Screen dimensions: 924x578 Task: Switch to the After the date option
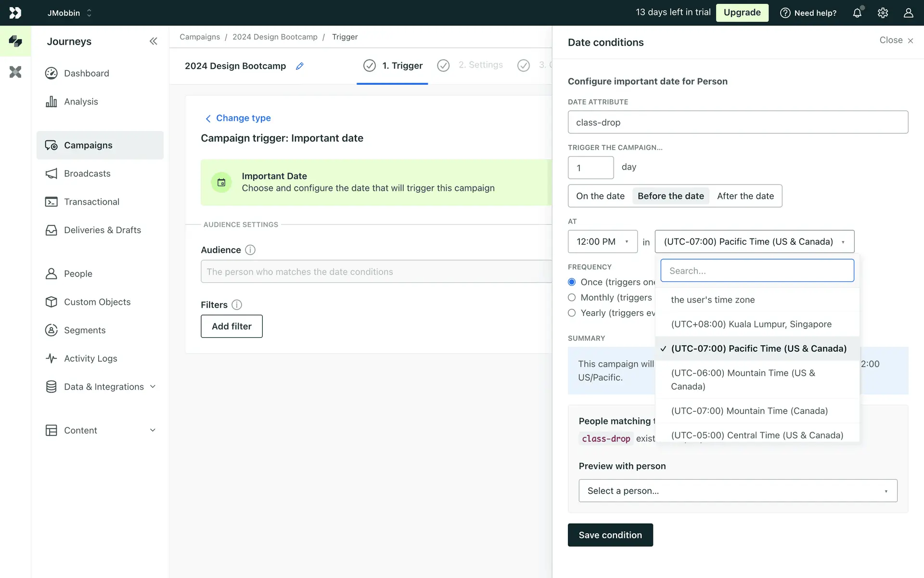(x=745, y=196)
